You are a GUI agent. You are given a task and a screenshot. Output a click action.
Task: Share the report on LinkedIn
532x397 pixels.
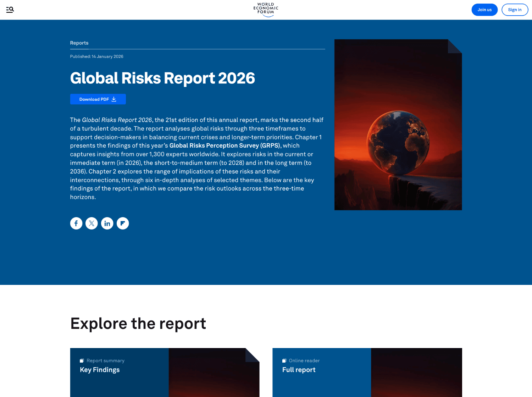click(x=107, y=223)
